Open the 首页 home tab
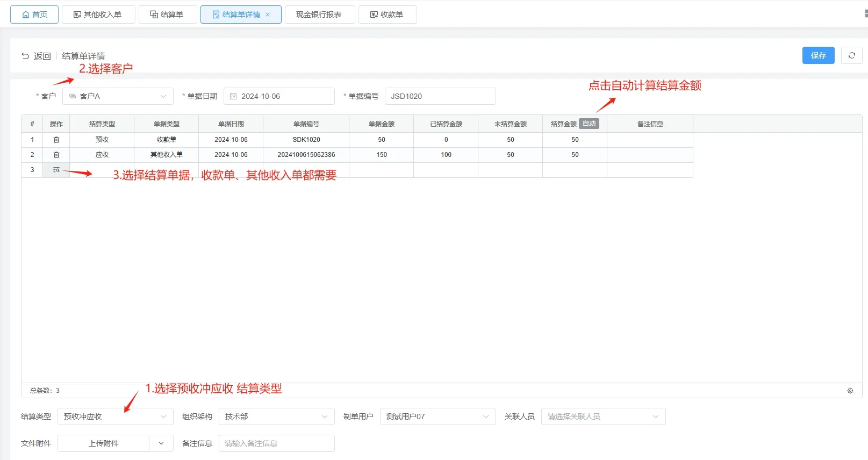Screen dimensions: 868x460 pos(34,15)
